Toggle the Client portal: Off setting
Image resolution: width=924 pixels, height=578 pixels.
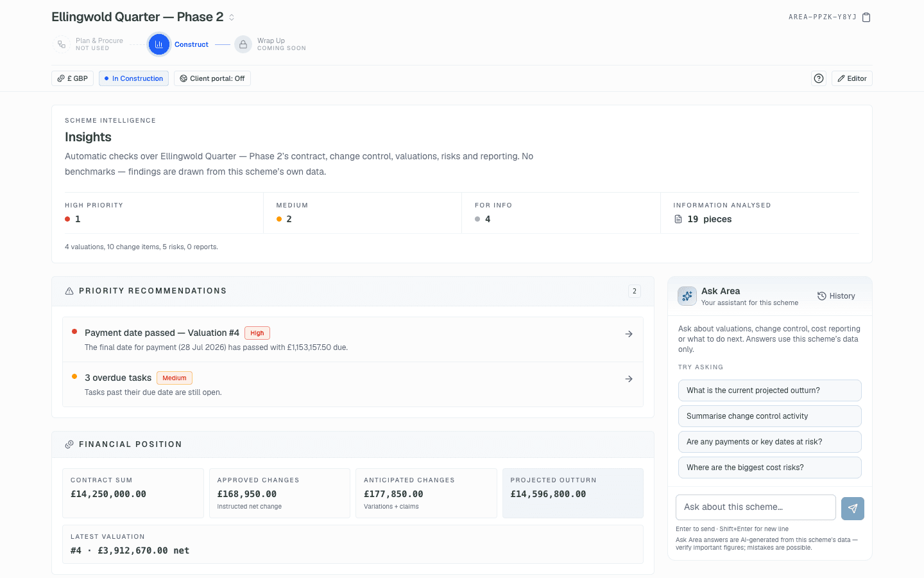click(x=212, y=78)
